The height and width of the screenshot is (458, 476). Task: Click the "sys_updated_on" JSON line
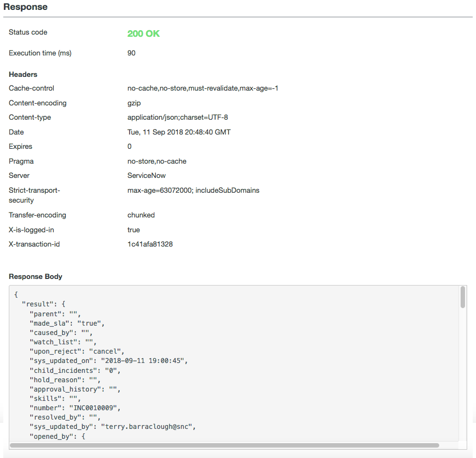click(108, 361)
